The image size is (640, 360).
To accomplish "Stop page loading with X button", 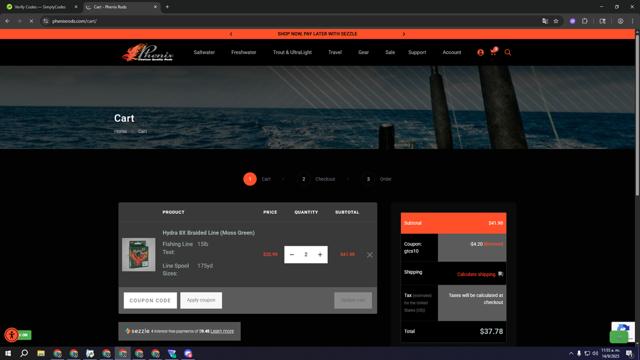I will [x=31, y=21].
